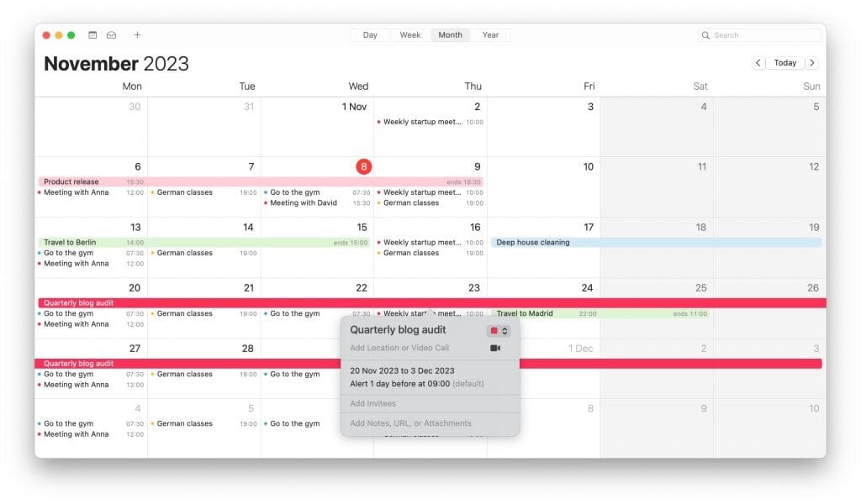Click the event date range 20 Nov 2023
Viewport: 861px width, 504px height.
coord(402,370)
